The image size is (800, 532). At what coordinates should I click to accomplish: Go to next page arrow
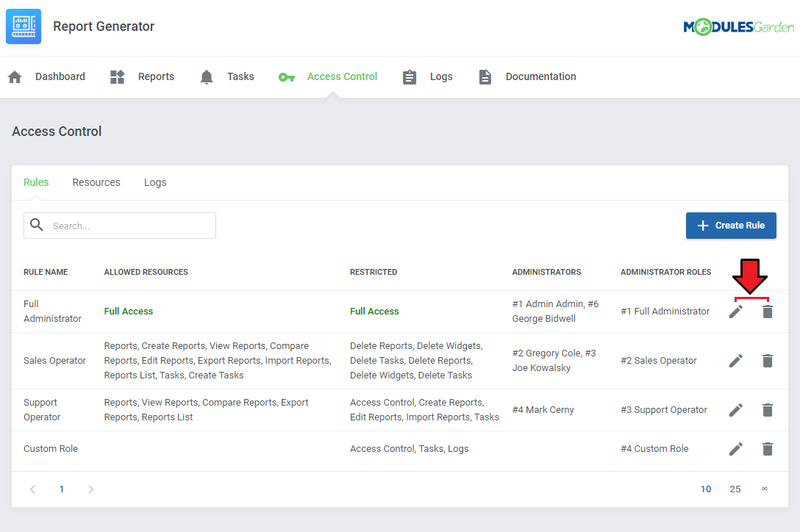pos(91,489)
